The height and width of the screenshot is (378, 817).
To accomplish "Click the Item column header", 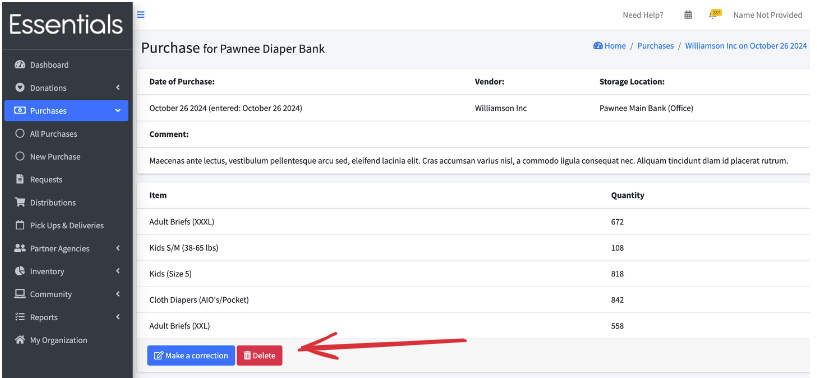I will (158, 195).
